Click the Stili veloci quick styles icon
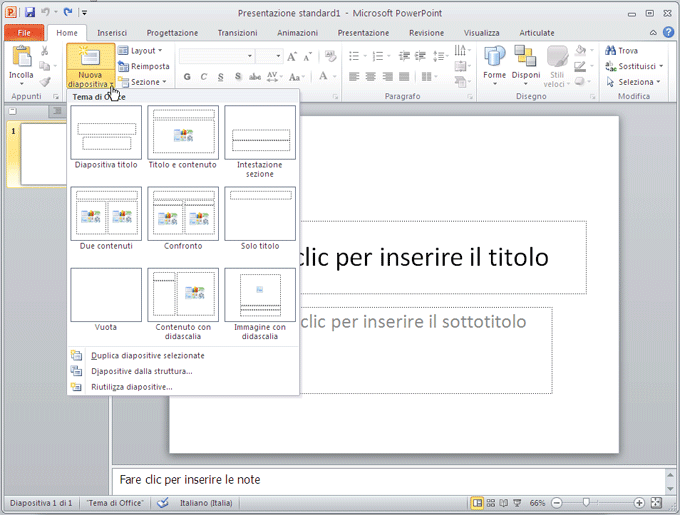The height and width of the screenshot is (515, 680). coord(557,57)
